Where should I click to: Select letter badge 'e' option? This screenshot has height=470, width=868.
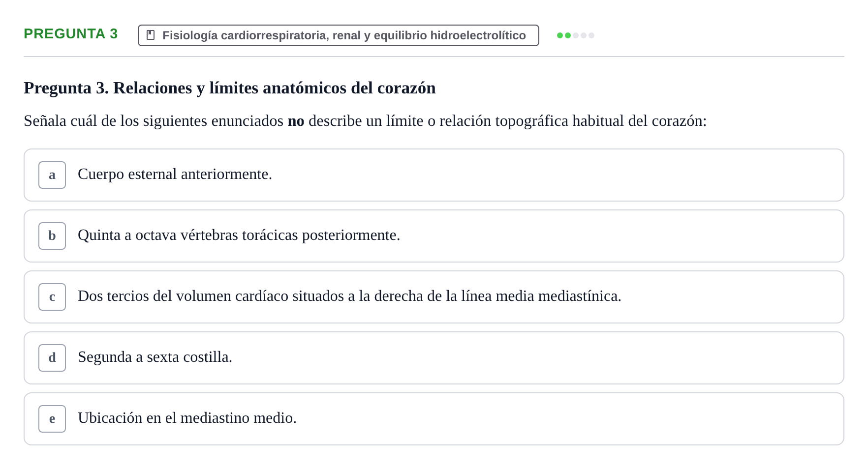[52, 419]
